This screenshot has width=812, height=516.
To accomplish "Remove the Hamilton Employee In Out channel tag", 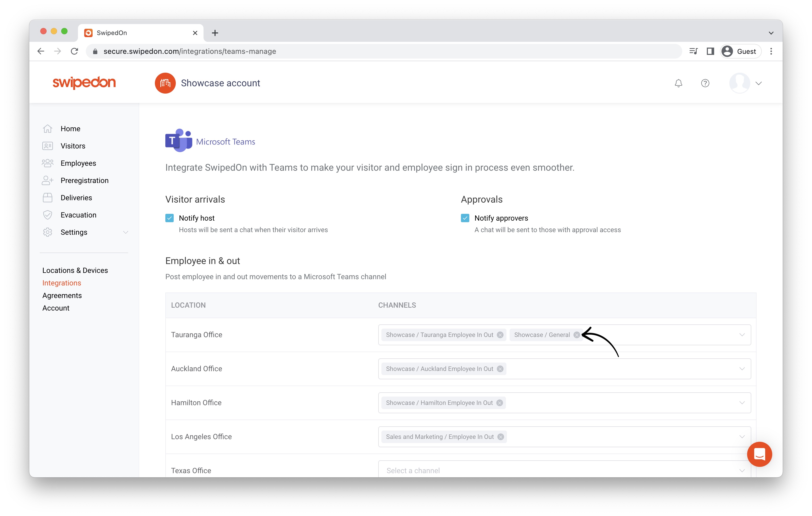I will 500,403.
